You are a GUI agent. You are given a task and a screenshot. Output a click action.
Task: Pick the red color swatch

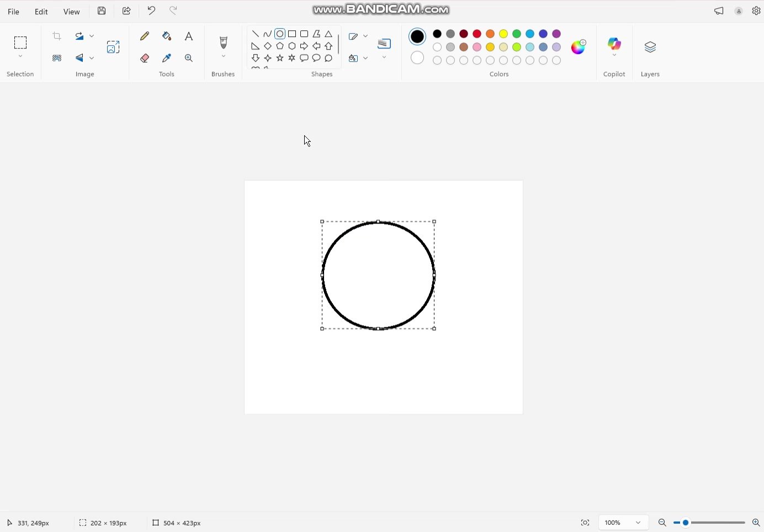(x=477, y=34)
